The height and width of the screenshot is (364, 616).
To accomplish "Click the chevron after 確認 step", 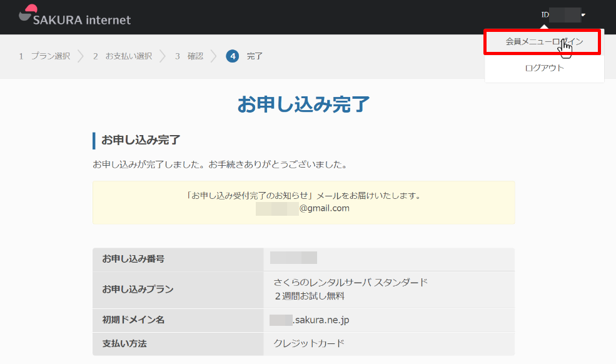I will tap(213, 56).
